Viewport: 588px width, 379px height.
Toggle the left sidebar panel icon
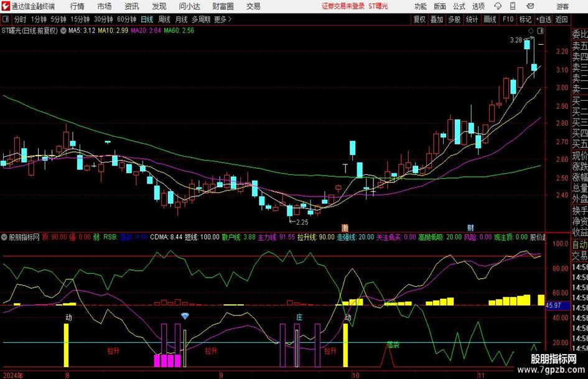[5, 19]
